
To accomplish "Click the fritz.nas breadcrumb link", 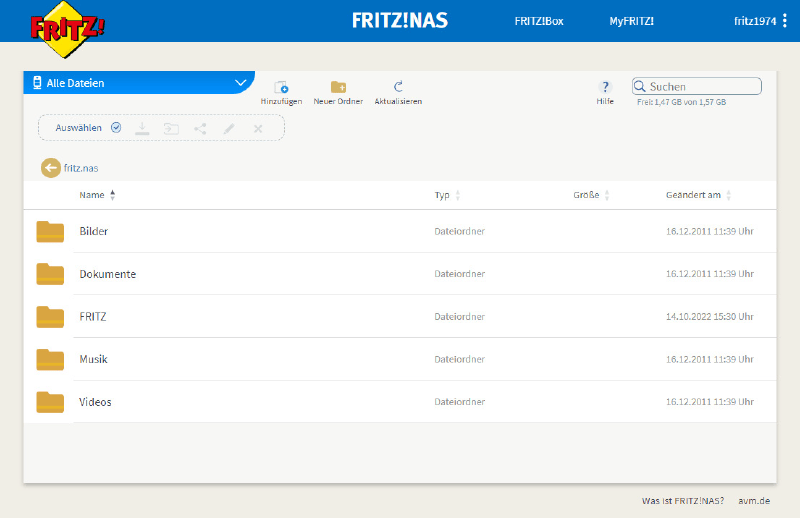I will pos(81,168).
